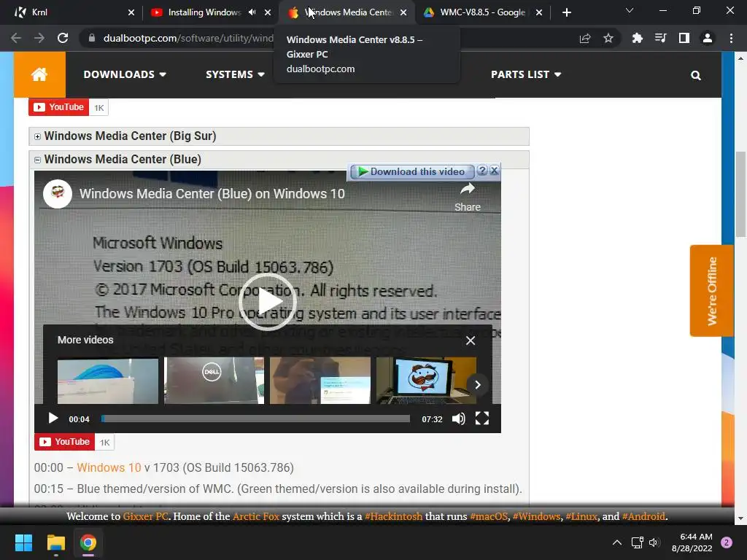
Task: Click the browser back arrow
Action: point(16,38)
